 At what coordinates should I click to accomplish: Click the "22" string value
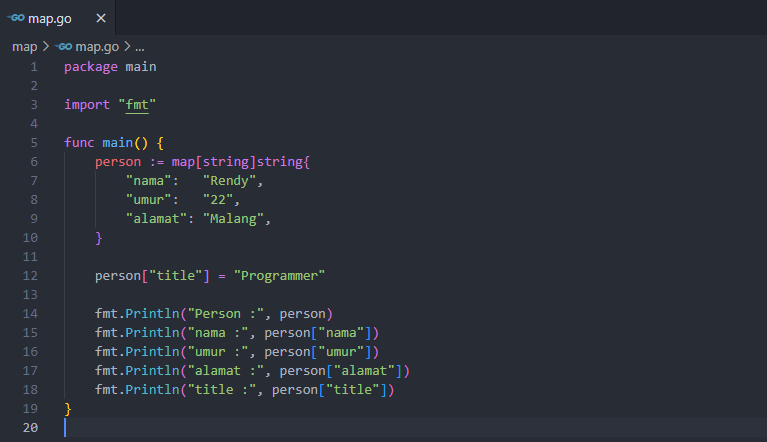[x=218, y=200]
